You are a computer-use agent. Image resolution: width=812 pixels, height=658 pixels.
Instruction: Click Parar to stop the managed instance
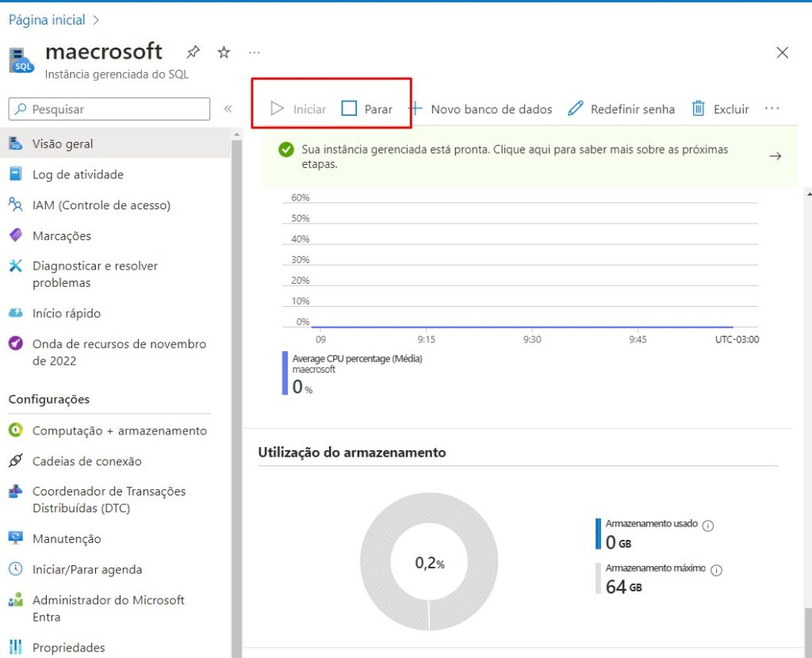(370, 109)
